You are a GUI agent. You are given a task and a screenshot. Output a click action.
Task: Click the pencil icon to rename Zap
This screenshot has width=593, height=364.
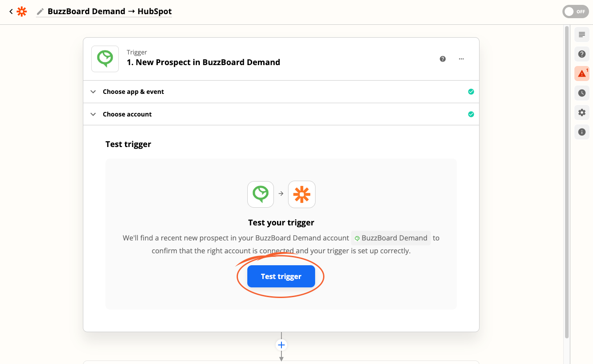40,12
